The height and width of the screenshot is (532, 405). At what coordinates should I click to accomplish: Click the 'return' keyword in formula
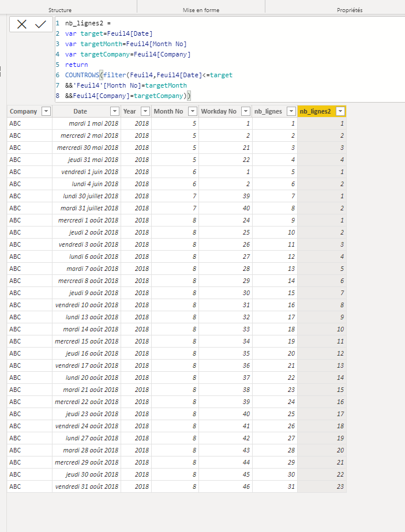pos(76,65)
